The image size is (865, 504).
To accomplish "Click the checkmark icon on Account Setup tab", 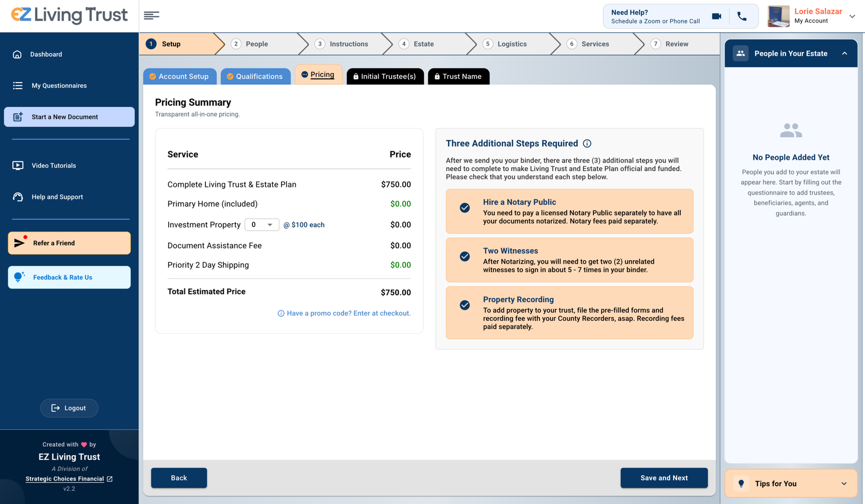I will (x=152, y=77).
